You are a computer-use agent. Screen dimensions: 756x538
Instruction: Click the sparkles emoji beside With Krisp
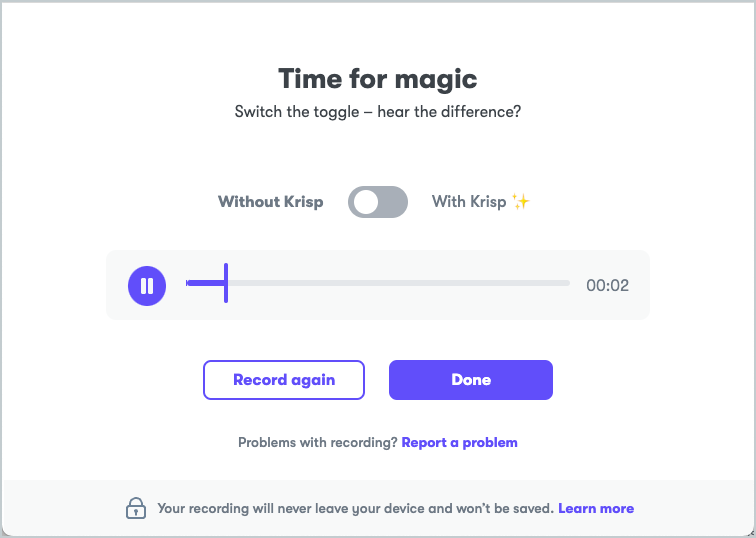pos(521,202)
